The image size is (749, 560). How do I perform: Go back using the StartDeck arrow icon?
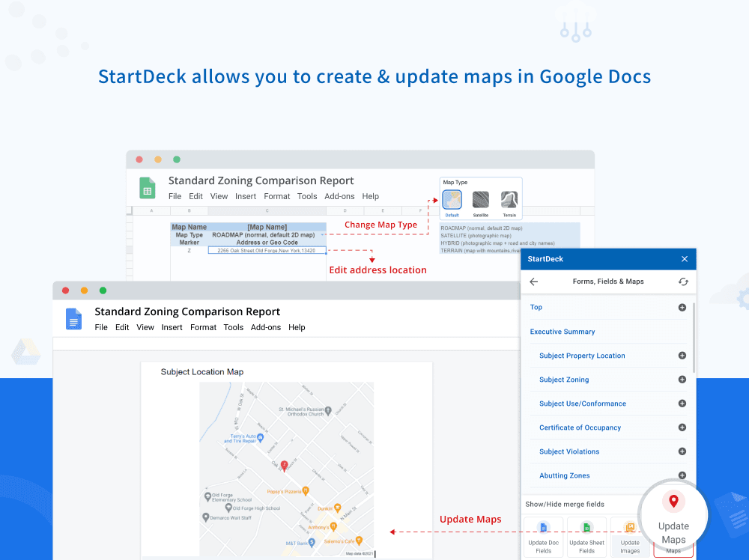tap(534, 281)
